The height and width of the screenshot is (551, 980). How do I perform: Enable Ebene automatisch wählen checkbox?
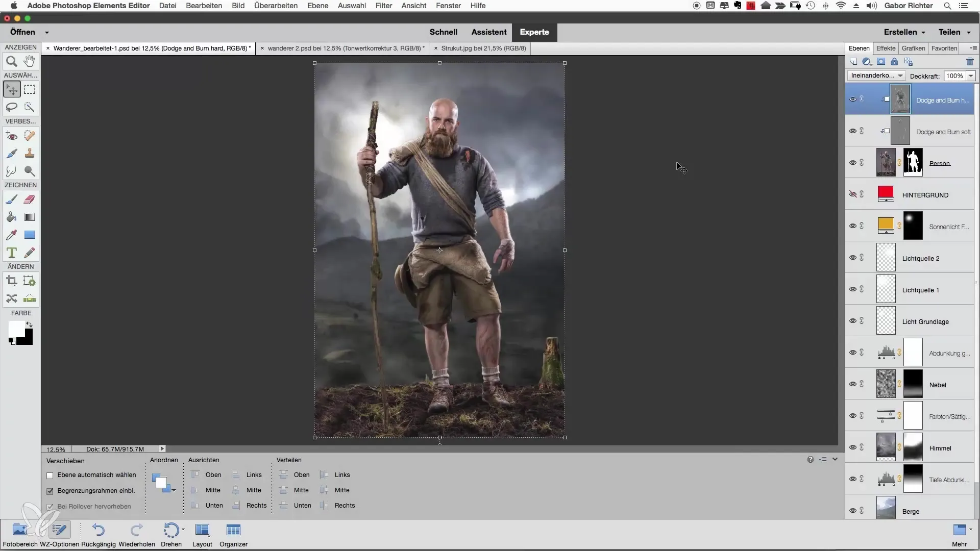pos(50,475)
